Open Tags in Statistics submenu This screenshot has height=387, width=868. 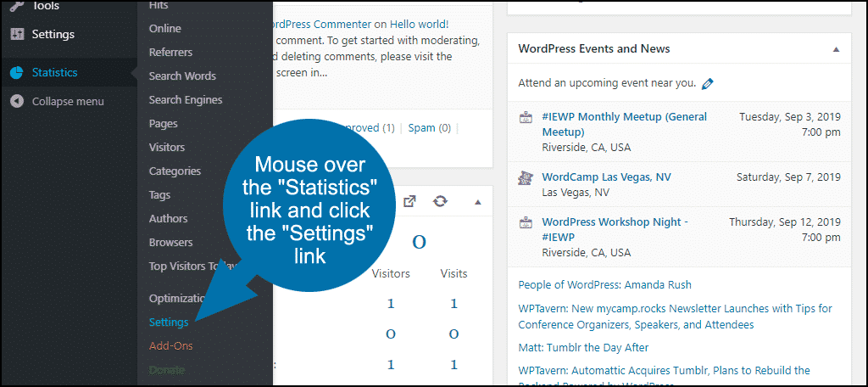tap(159, 195)
